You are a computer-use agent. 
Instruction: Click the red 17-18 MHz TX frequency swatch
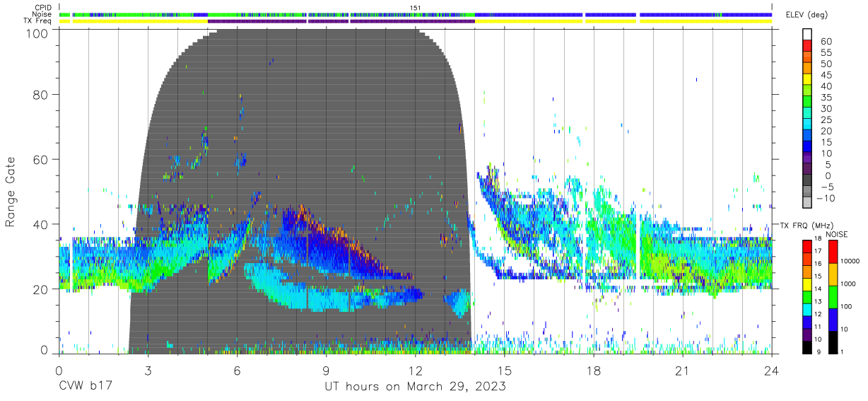click(x=807, y=246)
